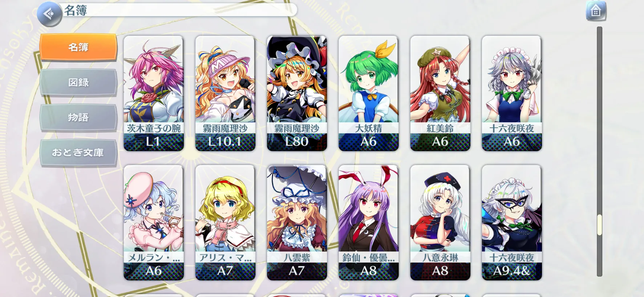Choose the 紅美鈴 A6 card

[x=440, y=93]
